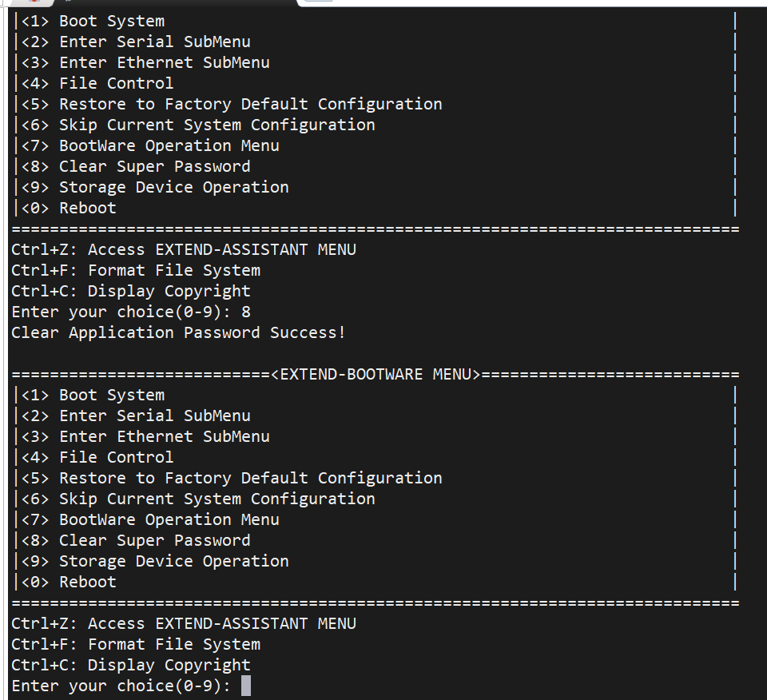Click the bottom 'Ctrl+F: Format File System' line
The height and width of the screenshot is (700, 767).
click(x=136, y=644)
